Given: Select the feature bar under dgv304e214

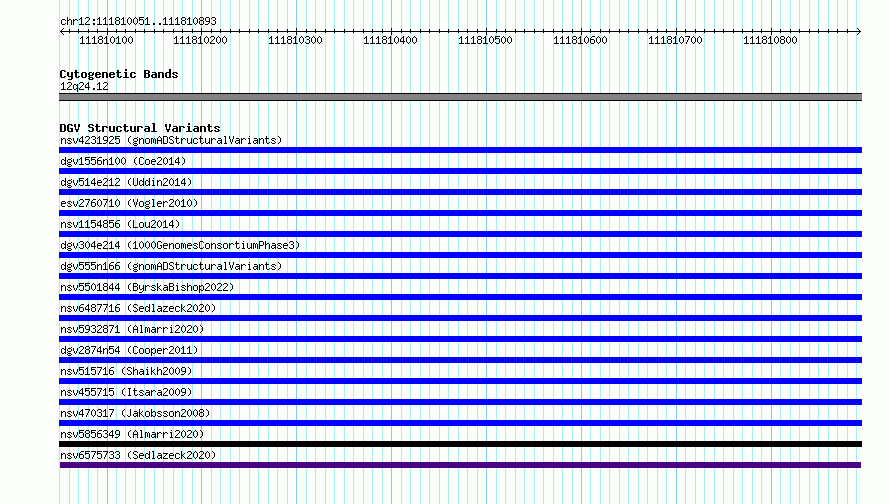Looking at the screenshot, I should (x=460, y=255).
